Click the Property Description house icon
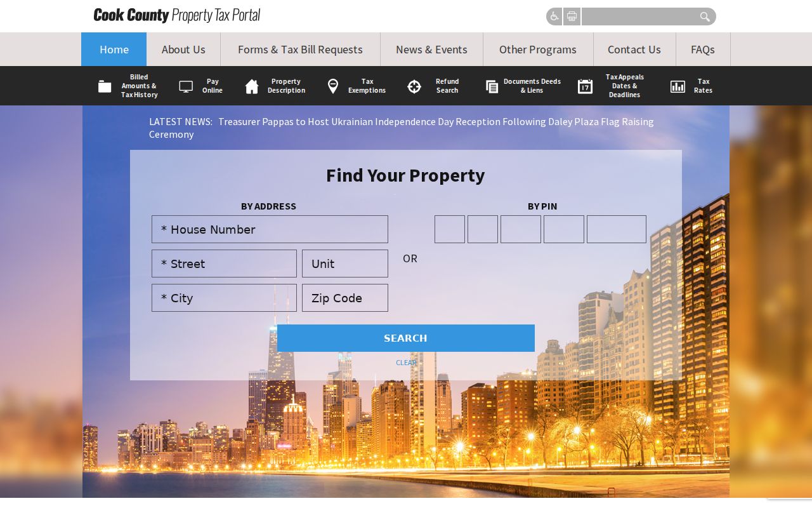 coord(252,86)
